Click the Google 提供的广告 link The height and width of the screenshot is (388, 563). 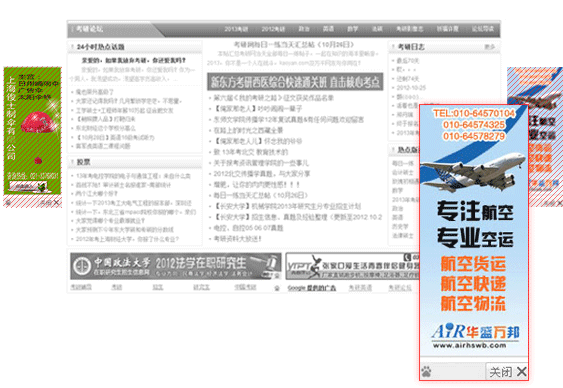312,288
